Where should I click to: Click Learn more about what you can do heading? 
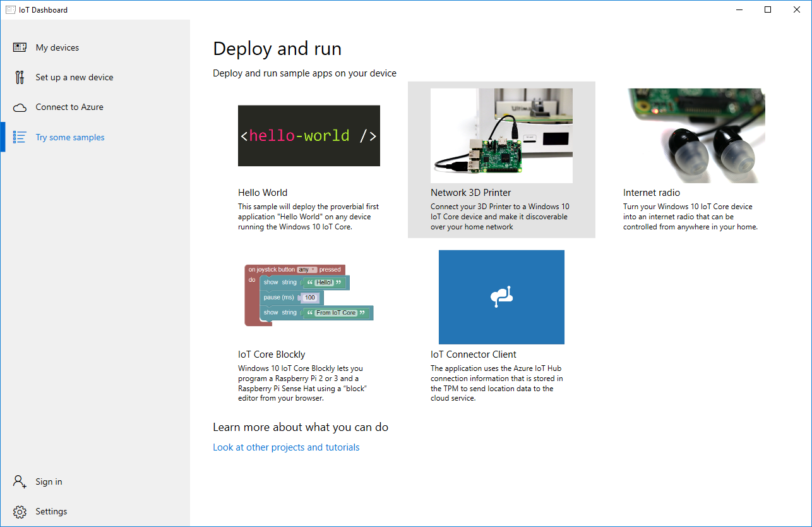pyautogui.click(x=301, y=428)
